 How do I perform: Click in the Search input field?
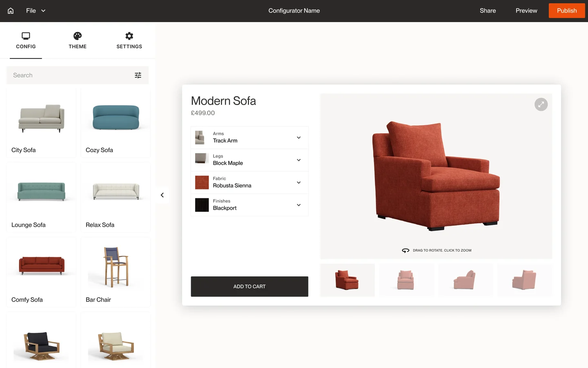pos(71,75)
